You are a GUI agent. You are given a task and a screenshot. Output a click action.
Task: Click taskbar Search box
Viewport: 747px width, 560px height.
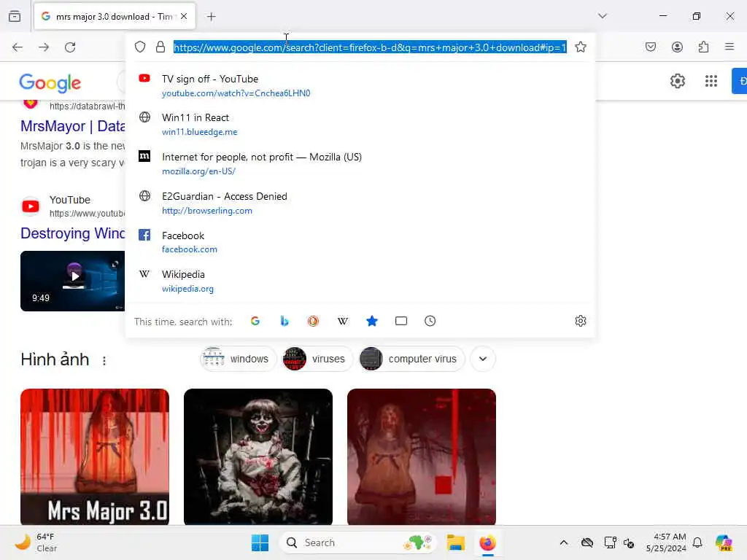357,542
